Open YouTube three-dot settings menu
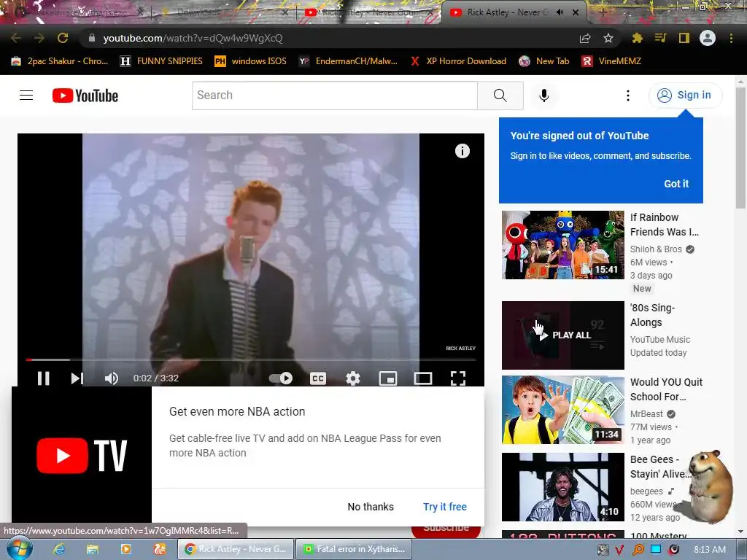Viewport: 747px width, 560px height. tap(628, 96)
